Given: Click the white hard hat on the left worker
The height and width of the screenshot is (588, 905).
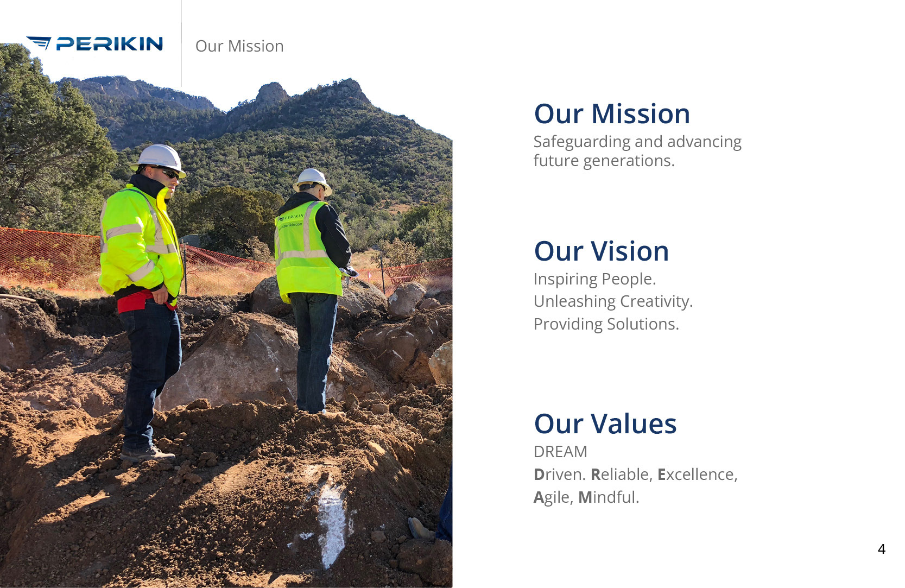Looking at the screenshot, I should pyautogui.click(x=159, y=158).
